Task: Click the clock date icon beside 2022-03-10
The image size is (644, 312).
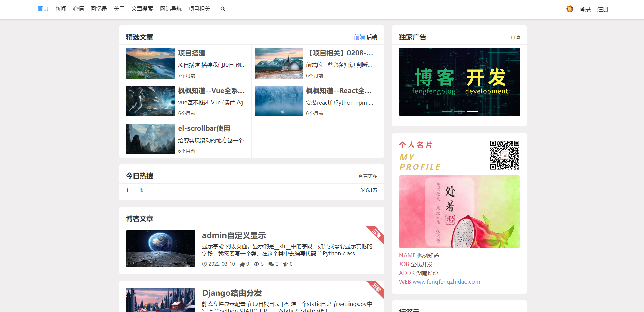Action: (204, 264)
